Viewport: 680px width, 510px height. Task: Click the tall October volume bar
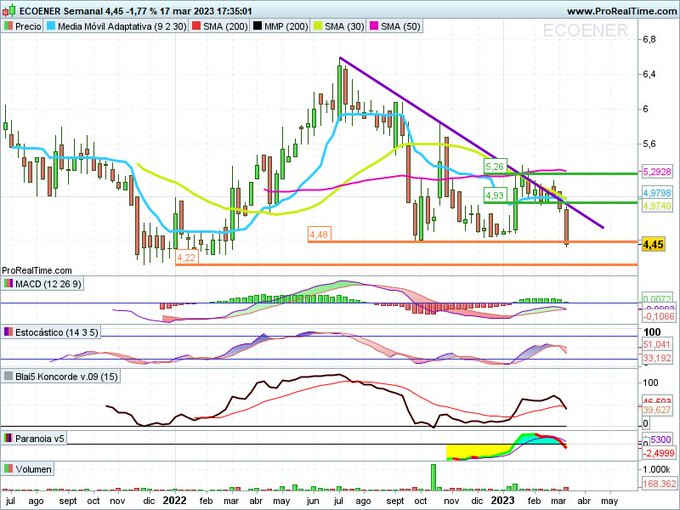click(x=433, y=477)
